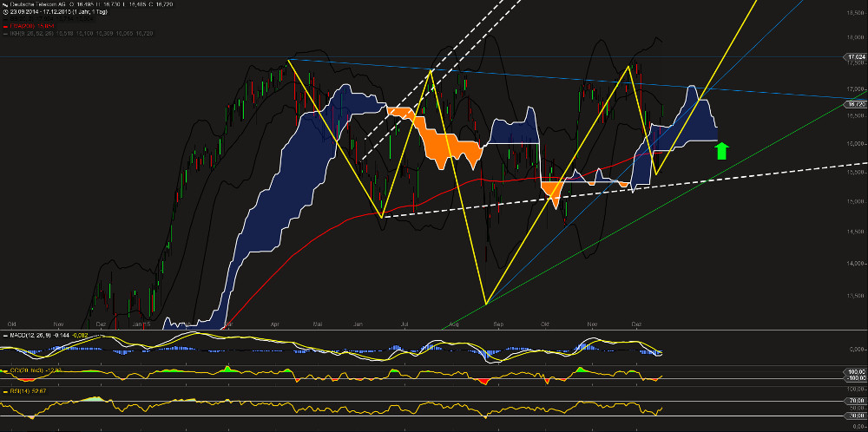Click the IKH(9, 26, 52, 26) Ichimoku label
The height and width of the screenshot is (432, 868).
31,33
